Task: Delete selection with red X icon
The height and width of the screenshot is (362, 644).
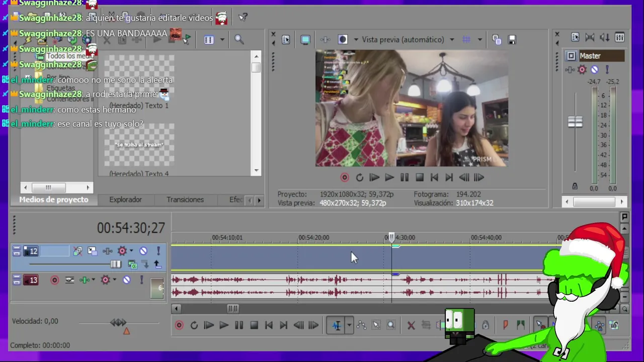Action: [411, 325]
